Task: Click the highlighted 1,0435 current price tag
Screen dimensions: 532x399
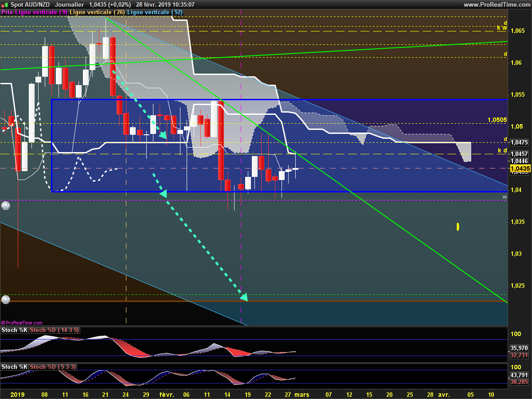Action: (x=520, y=169)
